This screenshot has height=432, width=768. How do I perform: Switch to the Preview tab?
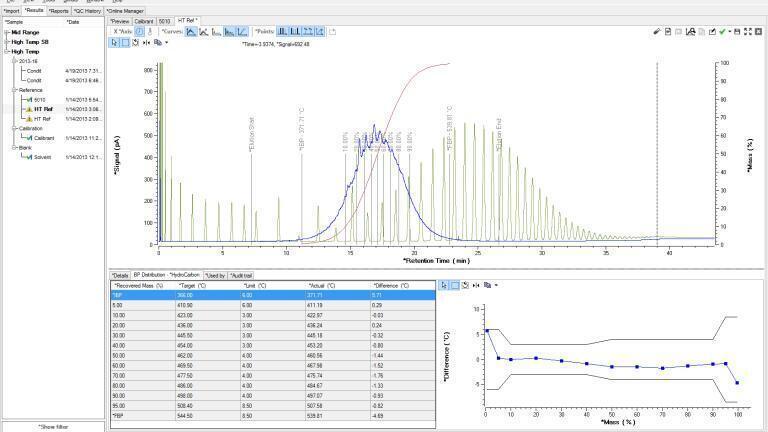coord(120,21)
